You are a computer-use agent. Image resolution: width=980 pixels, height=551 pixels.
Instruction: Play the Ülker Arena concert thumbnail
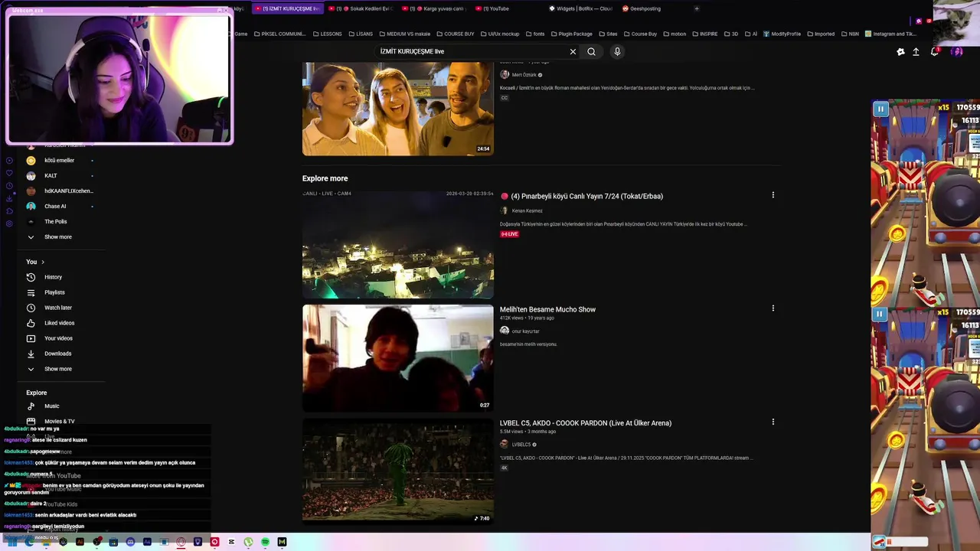click(x=398, y=471)
